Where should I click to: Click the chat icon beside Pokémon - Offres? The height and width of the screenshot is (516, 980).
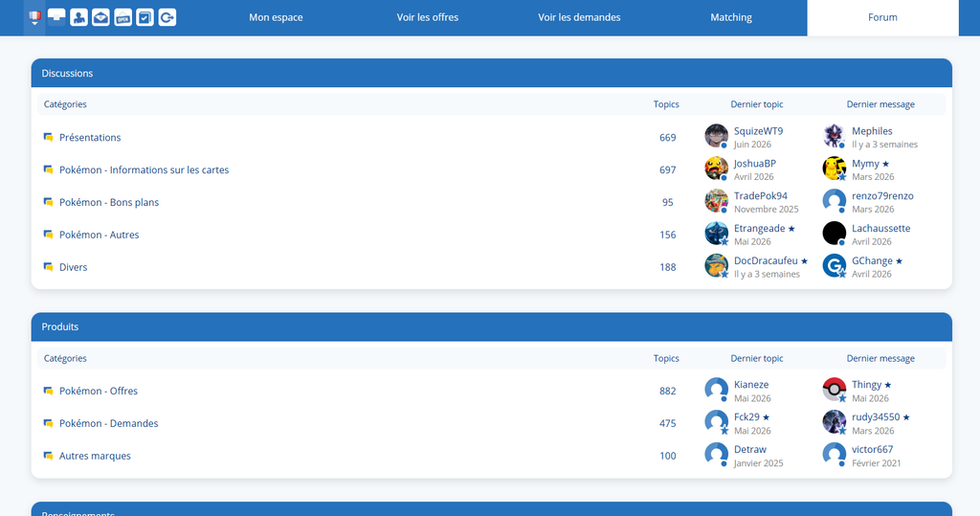coord(48,391)
